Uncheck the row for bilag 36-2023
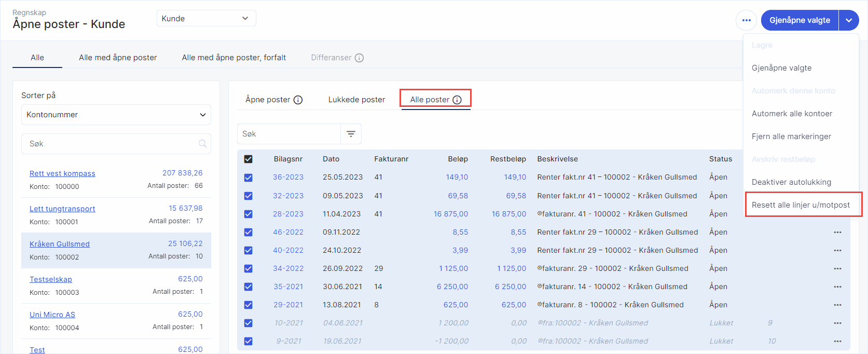The image size is (868, 354). (x=249, y=178)
